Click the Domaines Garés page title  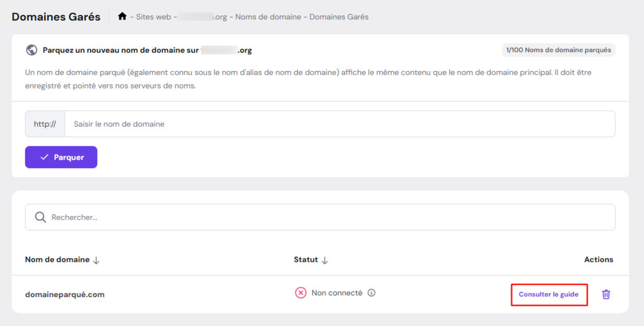click(x=56, y=17)
